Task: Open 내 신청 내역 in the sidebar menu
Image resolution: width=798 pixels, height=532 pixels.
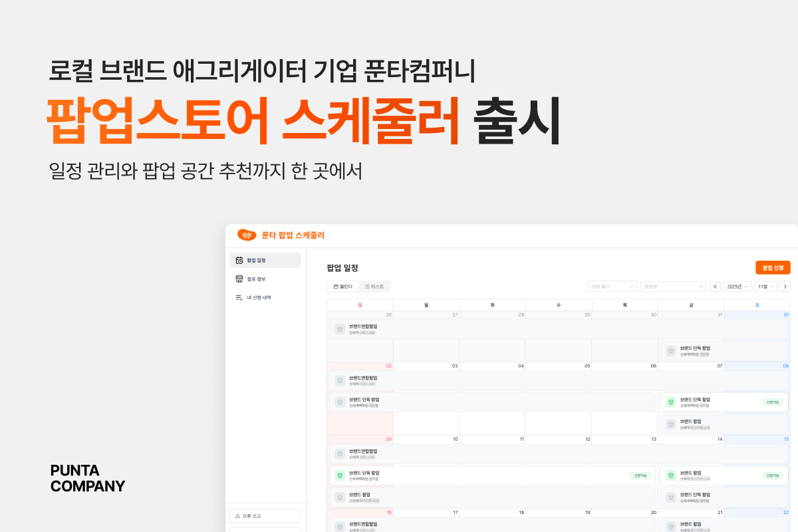Action: click(259, 297)
